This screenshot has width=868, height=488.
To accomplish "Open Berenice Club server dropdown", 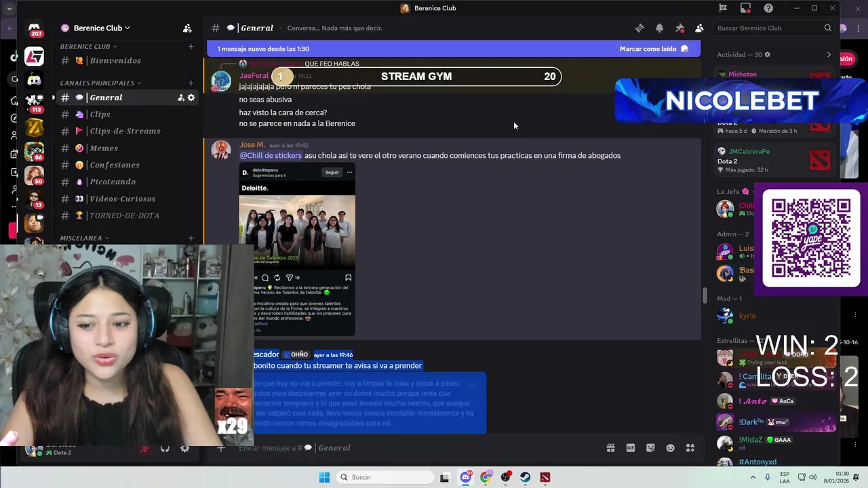I will (102, 28).
